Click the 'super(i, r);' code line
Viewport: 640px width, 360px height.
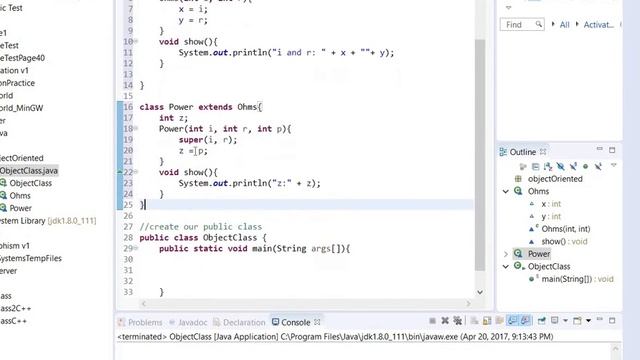coord(208,140)
